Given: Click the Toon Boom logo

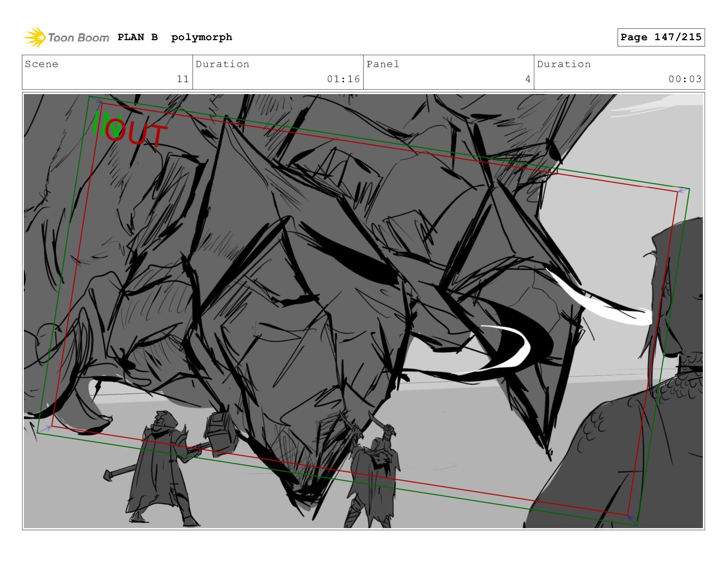Looking at the screenshot, I should [66, 38].
